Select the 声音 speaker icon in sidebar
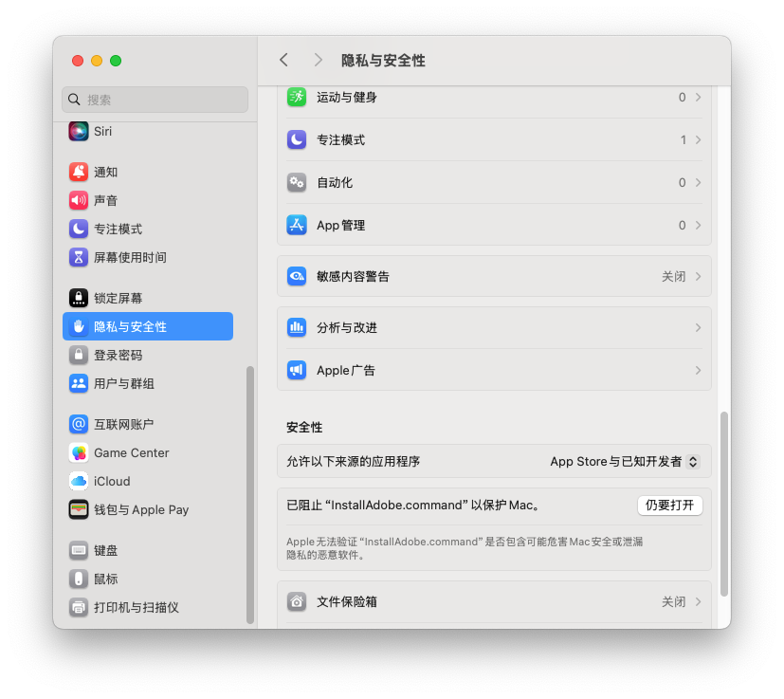Image resolution: width=784 pixels, height=699 pixels. 79,201
